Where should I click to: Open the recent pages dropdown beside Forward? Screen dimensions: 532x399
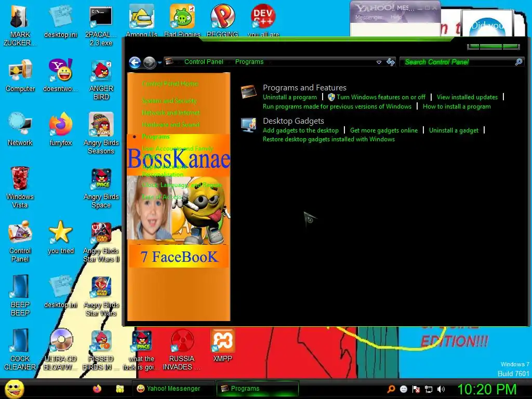click(159, 63)
